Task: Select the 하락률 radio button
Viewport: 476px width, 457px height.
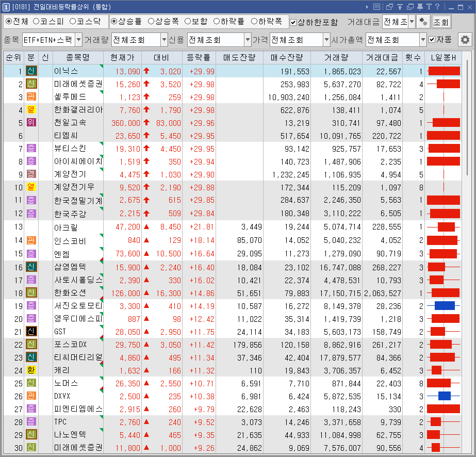Action: point(217,21)
